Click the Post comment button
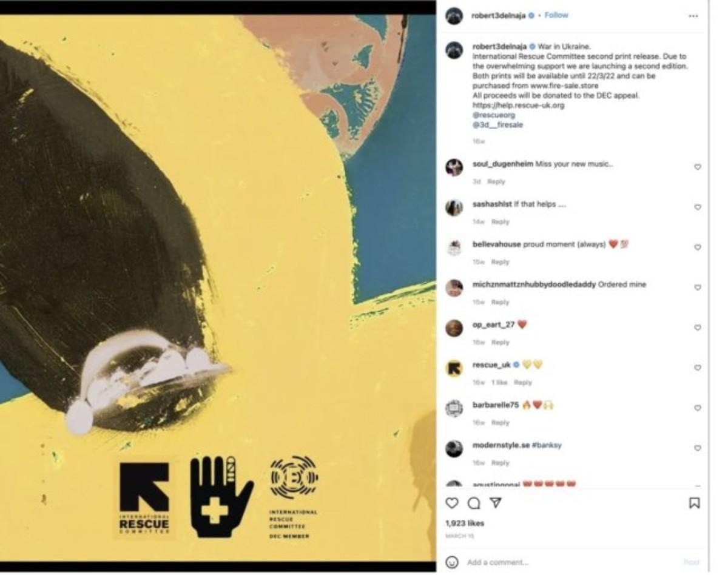The width and height of the screenshot is (728, 575). coord(691,562)
